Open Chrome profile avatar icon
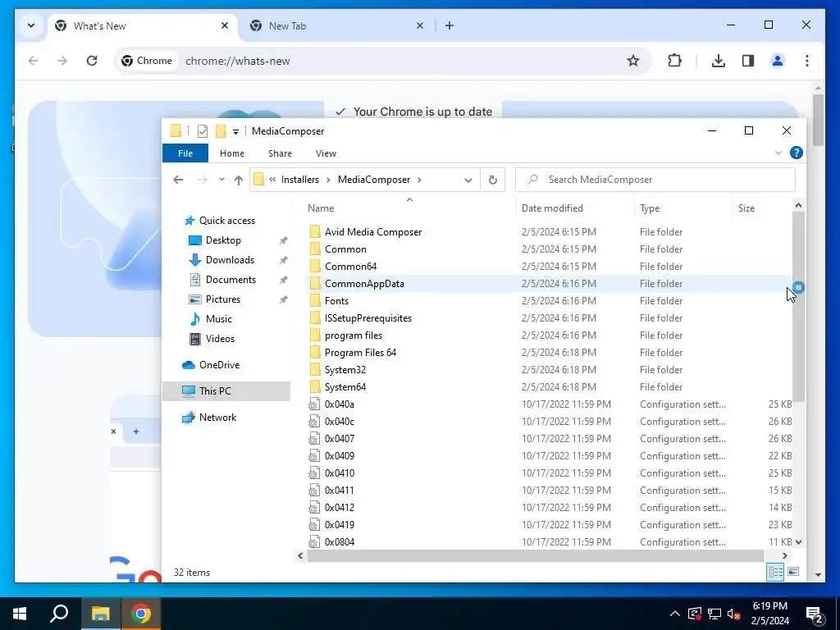This screenshot has width=840, height=630. pos(778,61)
